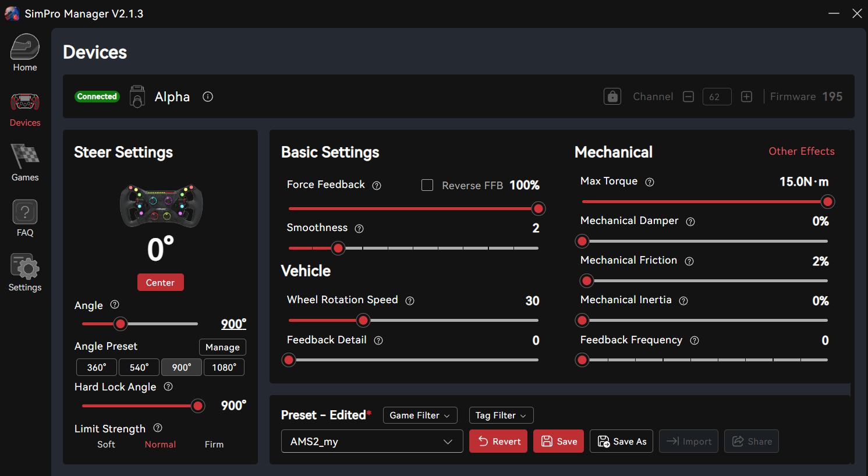Click the red Center button
Viewport: 868px width, 476px height.
pyautogui.click(x=160, y=283)
